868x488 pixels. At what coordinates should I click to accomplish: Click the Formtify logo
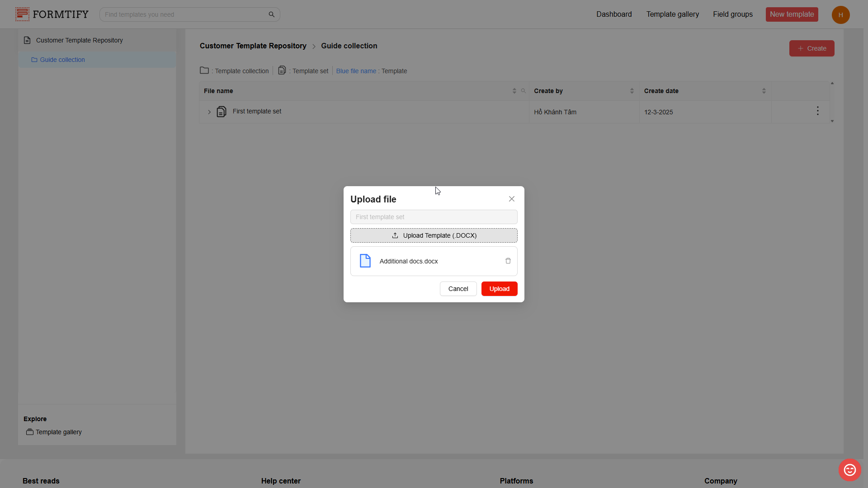[52, 14]
